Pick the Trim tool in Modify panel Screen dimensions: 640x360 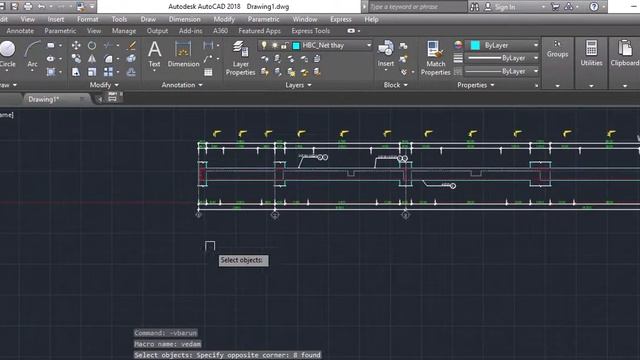(x=108, y=45)
